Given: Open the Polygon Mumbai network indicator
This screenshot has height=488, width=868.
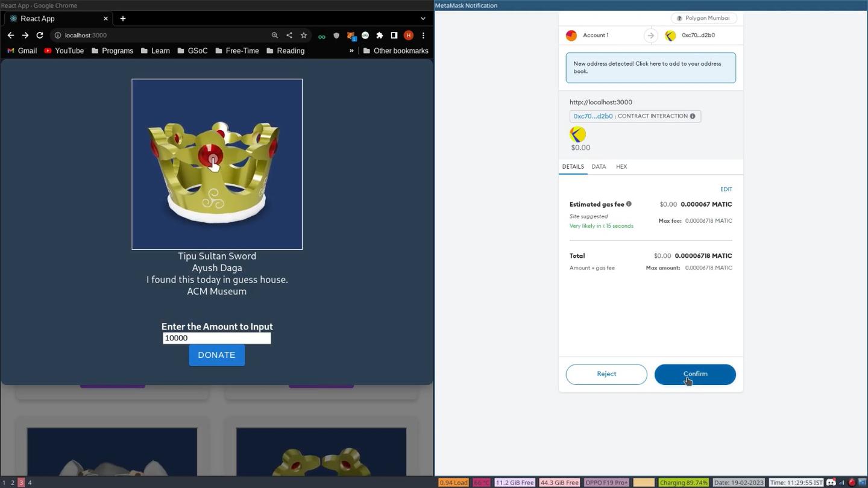Looking at the screenshot, I should pyautogui.click(x=703, y=18).
